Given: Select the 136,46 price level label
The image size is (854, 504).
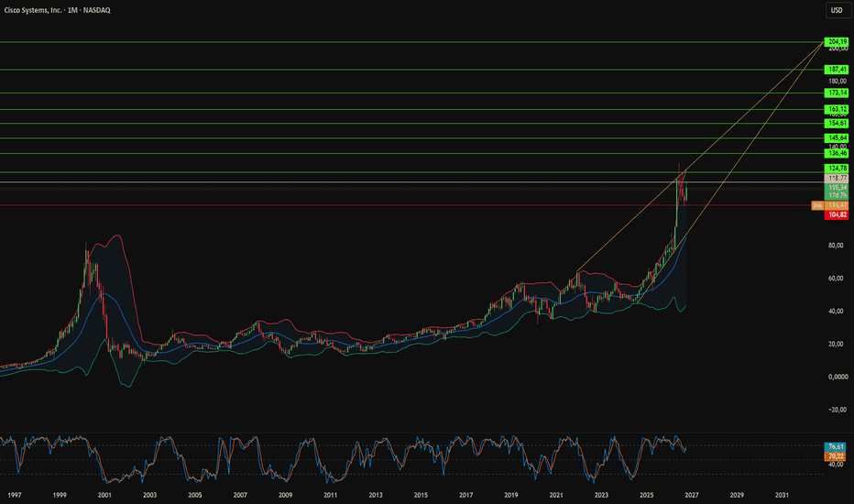Looking at the screenshot, I should point(837,154).
